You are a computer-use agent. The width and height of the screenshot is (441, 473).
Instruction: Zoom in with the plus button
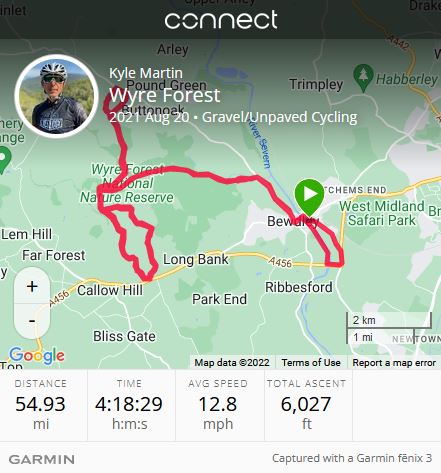coord(32,286)
